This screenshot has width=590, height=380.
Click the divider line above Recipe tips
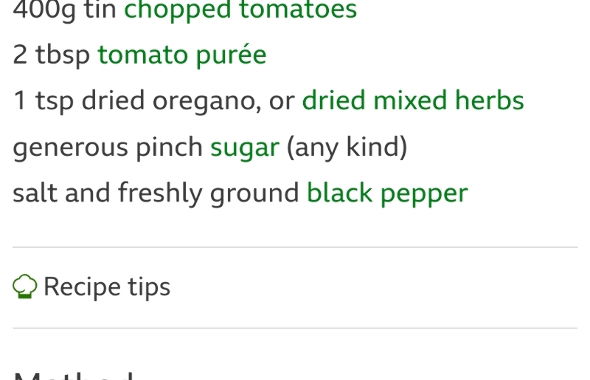tap(295, 247)
